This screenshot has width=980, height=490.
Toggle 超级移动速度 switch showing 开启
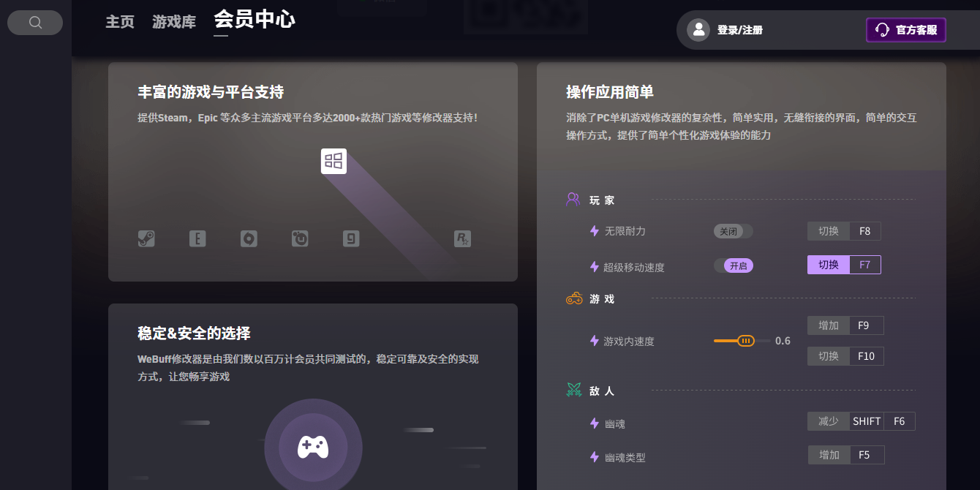pos(734,265)
